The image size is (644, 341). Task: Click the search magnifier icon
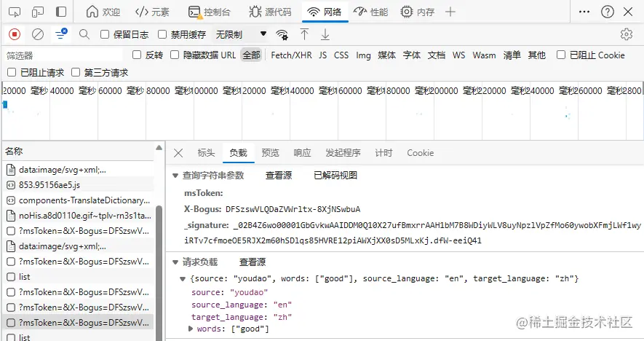84,34
